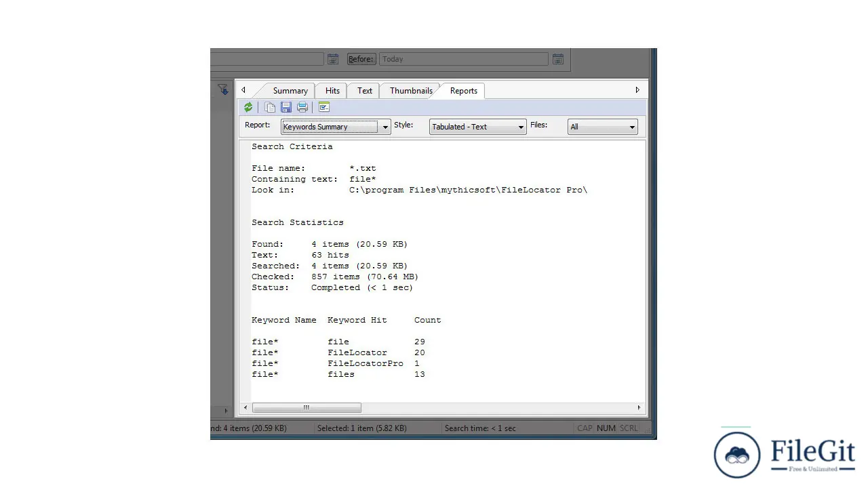The image size is (868, 488).
Task: Click the file name value '*.txt'
Action: 363,168
